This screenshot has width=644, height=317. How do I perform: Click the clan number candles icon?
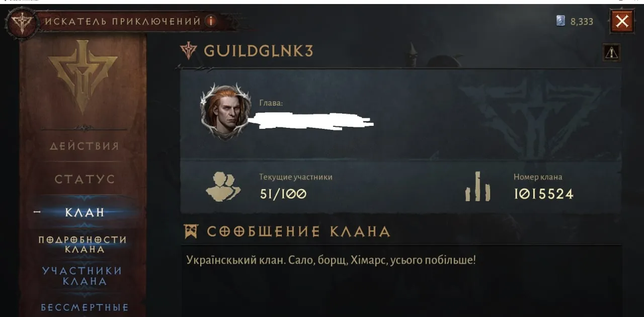[x=477, y=187]
